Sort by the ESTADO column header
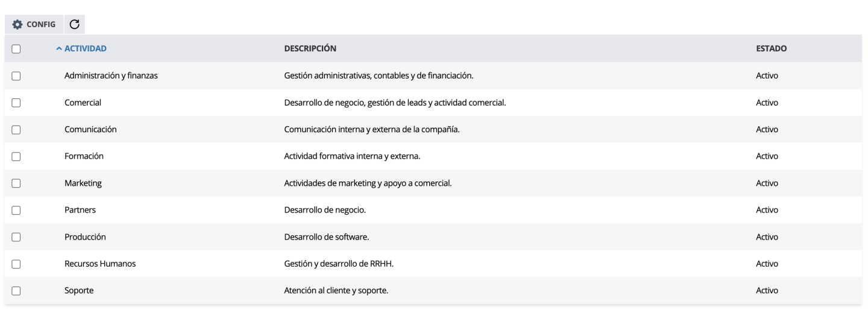 [x=771, y=48]
